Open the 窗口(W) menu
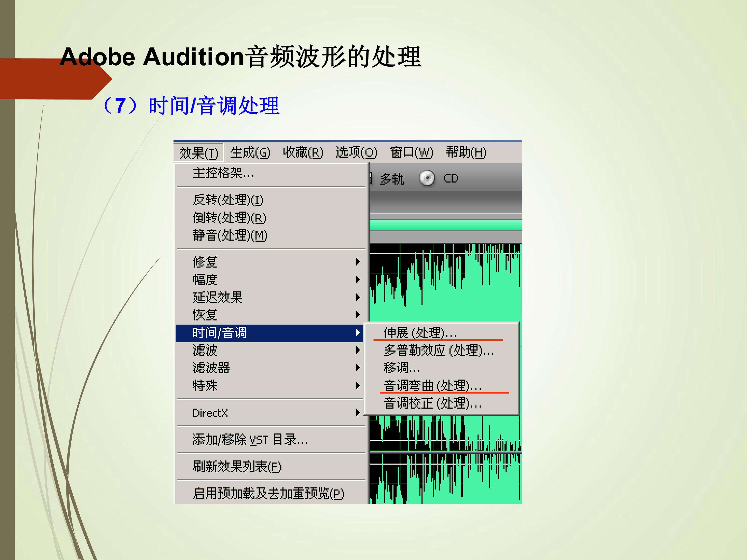The width and height of the screenshot is (747, 560). point(411,152)
